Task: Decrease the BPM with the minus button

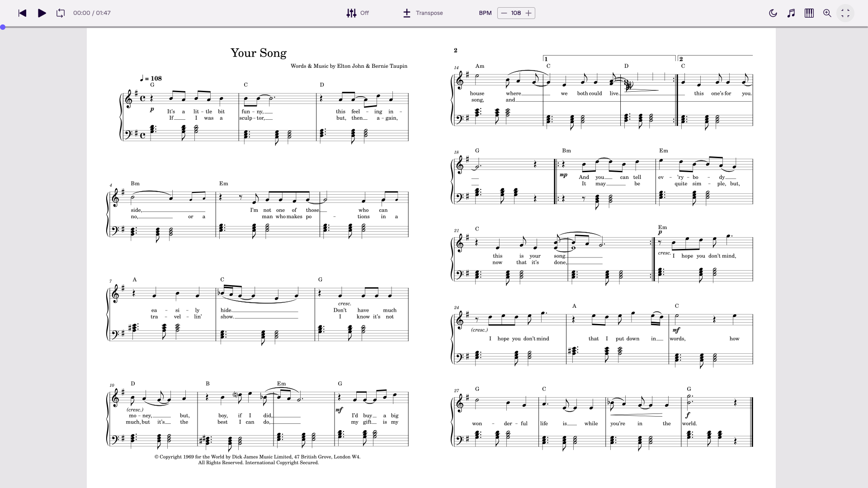Action: point(504,13)
